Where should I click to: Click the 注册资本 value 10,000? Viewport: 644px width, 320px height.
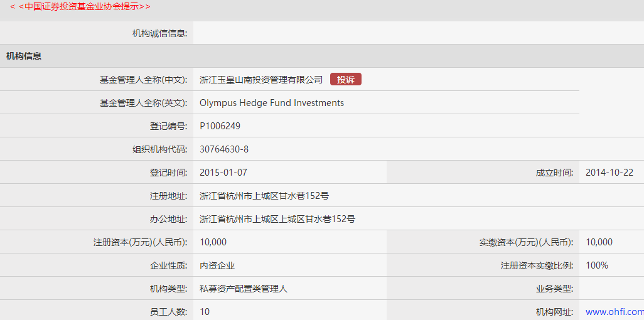pos(213,242)
